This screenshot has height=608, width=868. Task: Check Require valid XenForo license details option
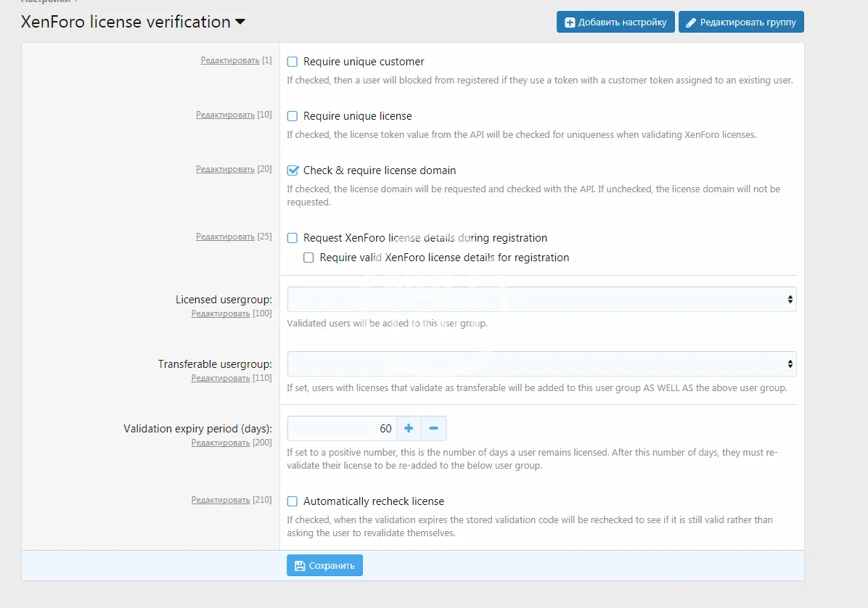[308, 258]
